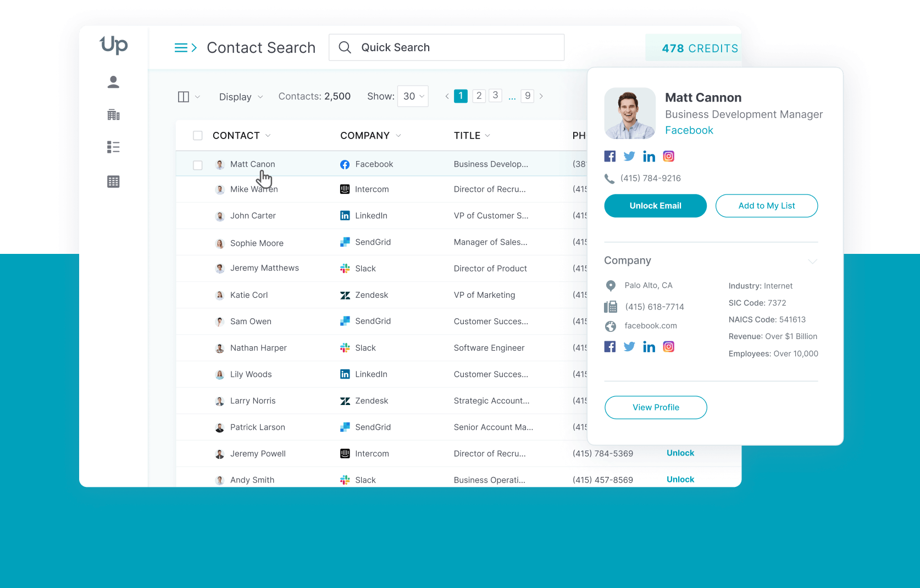Click the Add to My List button

(766, 206)
